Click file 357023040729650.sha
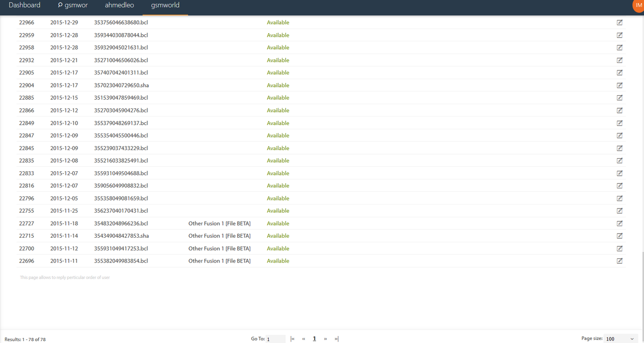This screenshot has width=644, height=343. (x=122, y=85)
